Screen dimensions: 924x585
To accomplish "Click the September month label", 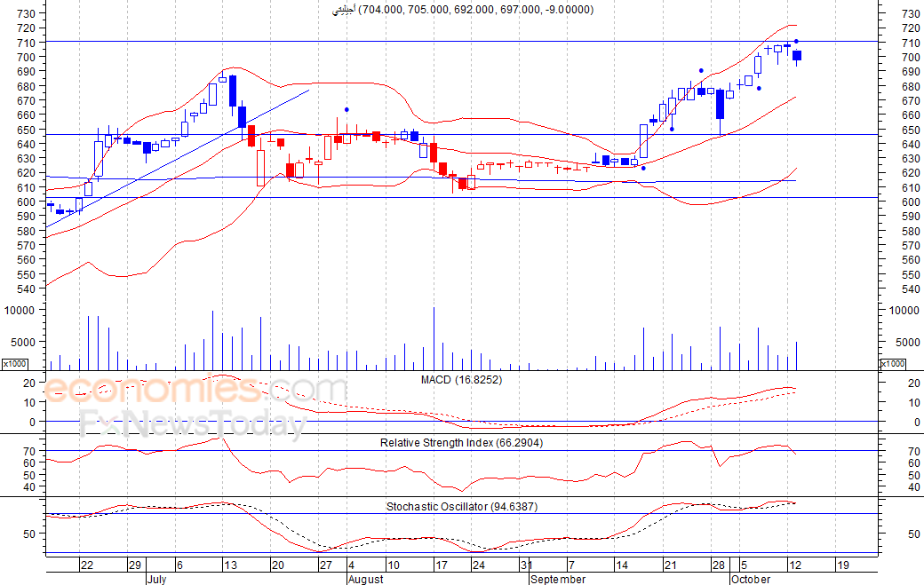I will click(x=558, y=579).
